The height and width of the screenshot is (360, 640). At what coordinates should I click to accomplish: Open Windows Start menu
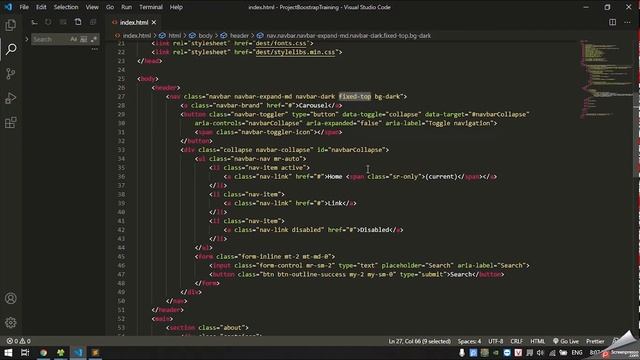pos(8,353)
